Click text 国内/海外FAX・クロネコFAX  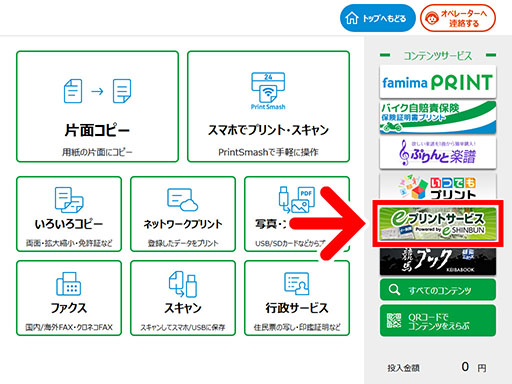click(69, 327)
